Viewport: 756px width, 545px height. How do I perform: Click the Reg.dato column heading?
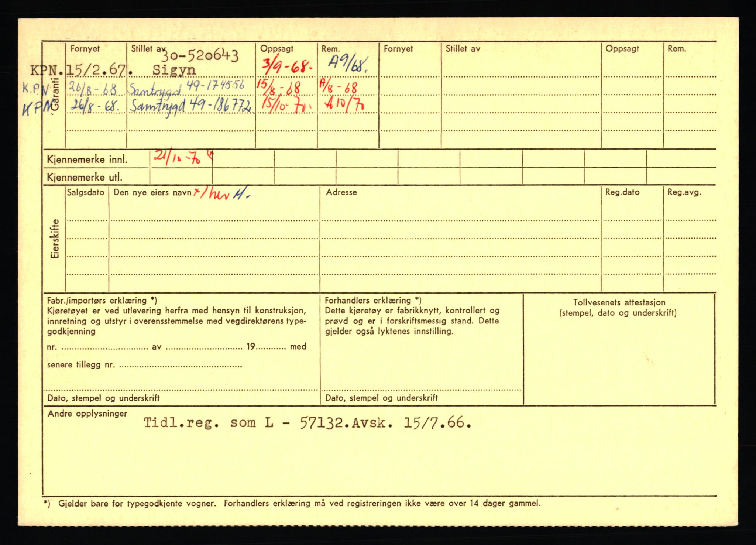point(622,192)
